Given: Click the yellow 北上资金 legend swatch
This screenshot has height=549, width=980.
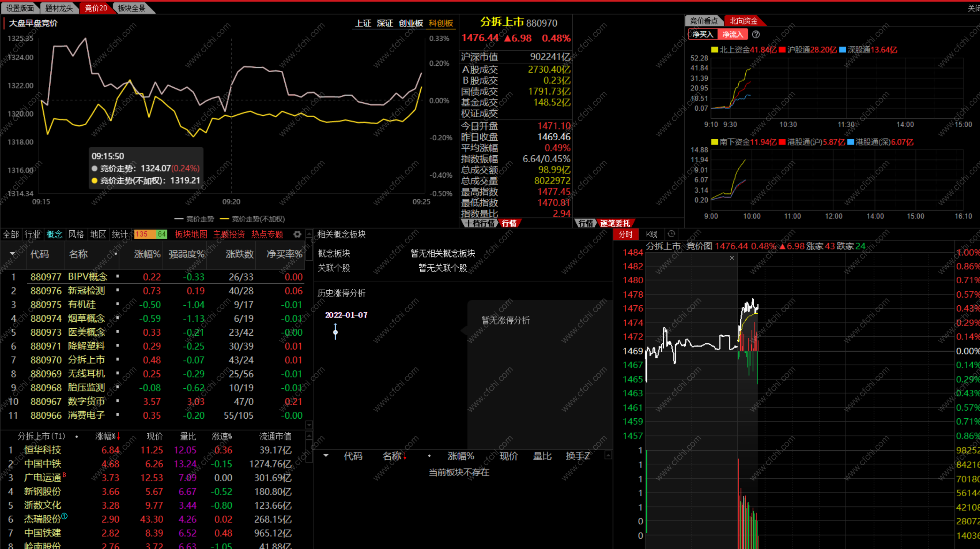Looking at the screenshot, I should tap(714, 50).
